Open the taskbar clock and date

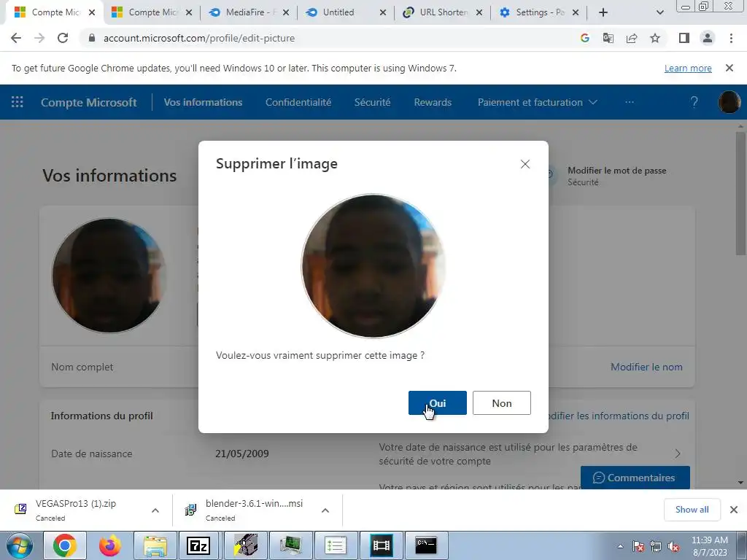coord(709,546)
